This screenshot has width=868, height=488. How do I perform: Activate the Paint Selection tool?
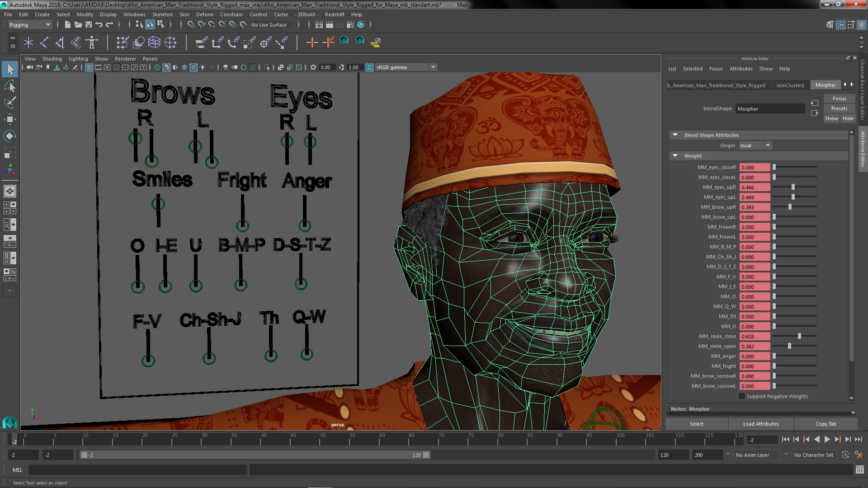10,103
